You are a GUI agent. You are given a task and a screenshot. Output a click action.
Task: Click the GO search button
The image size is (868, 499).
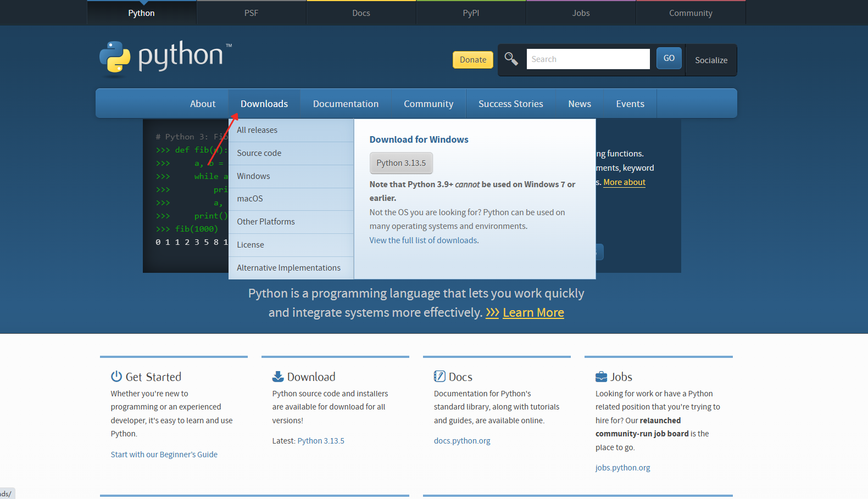pos(669,58)
